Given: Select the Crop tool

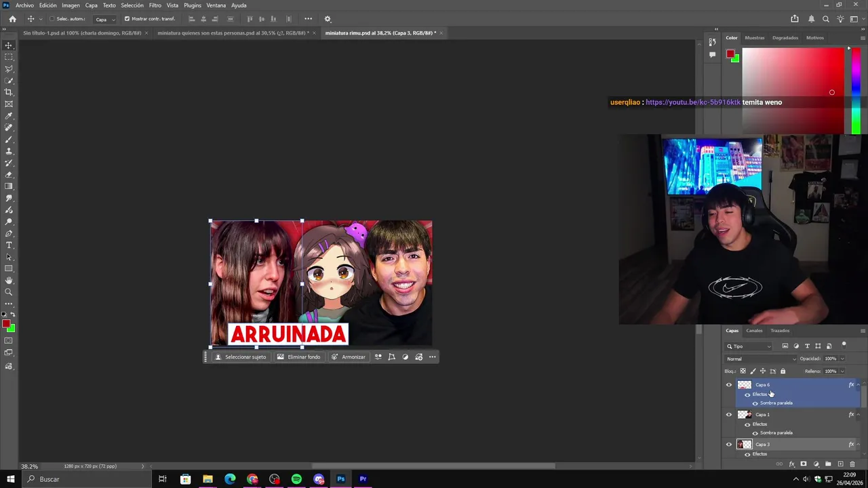Looking at the screenshot, I should coord(9,92).
